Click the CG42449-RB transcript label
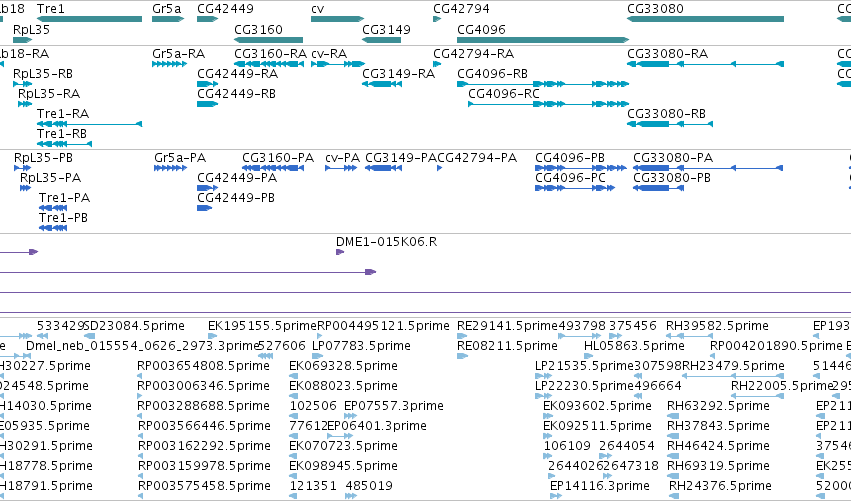Image resolution: width=851 pixels, height=501 pixels. click(237, 94)
